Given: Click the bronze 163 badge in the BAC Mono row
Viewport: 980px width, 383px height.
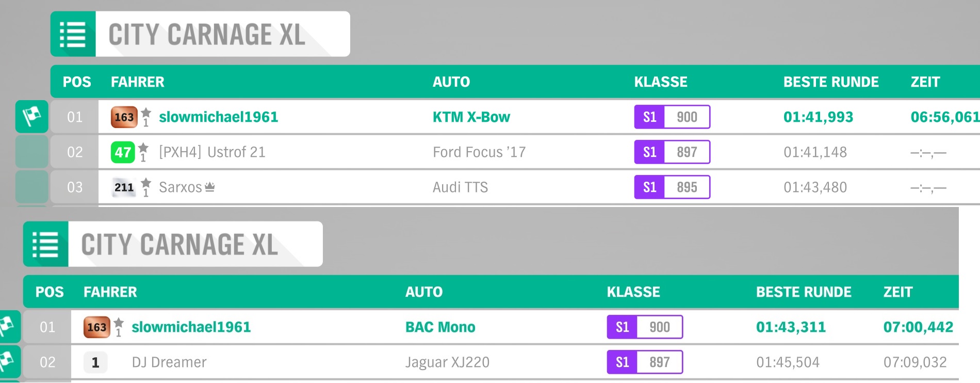Looking at the screenshot, I should click(96, 327).
